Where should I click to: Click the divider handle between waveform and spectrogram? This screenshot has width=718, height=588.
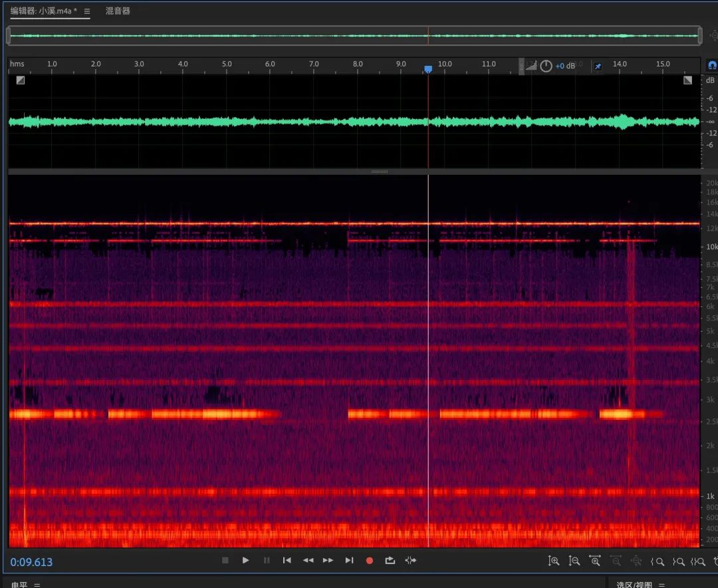pos(379,171)
